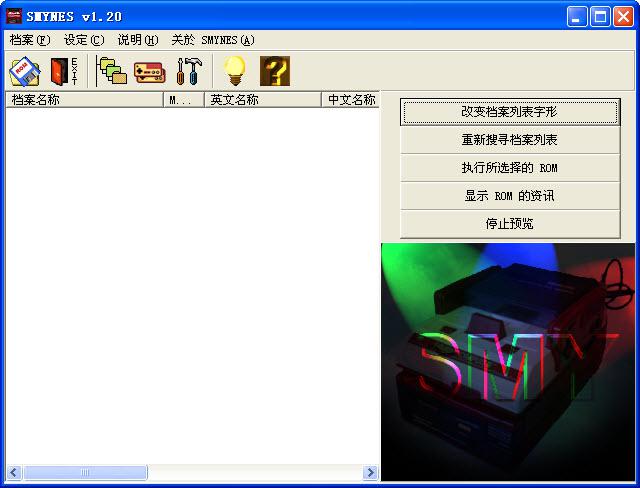Sort list by 档案名称 column header
Image resolution: width=640 pixels, height=488 pixels.
point(84,100)
